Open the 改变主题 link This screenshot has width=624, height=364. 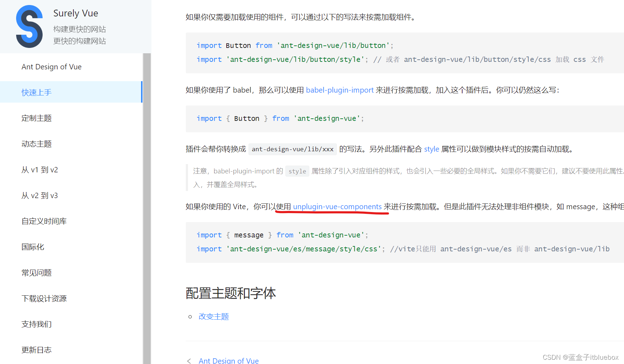(x=214, y=316)
